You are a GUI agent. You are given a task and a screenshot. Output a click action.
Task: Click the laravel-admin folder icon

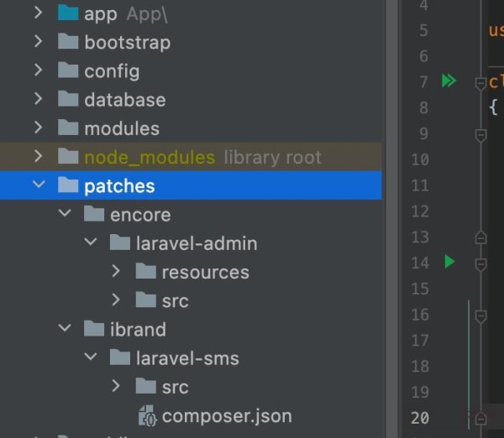pos(120,243)
